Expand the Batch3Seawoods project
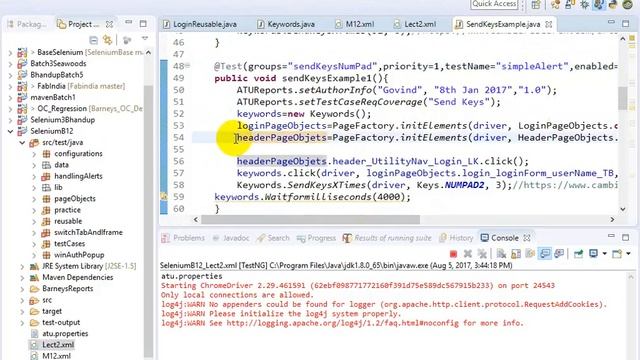Image resolution: width=640 pixels, height=360 pixels. point(10,64)
